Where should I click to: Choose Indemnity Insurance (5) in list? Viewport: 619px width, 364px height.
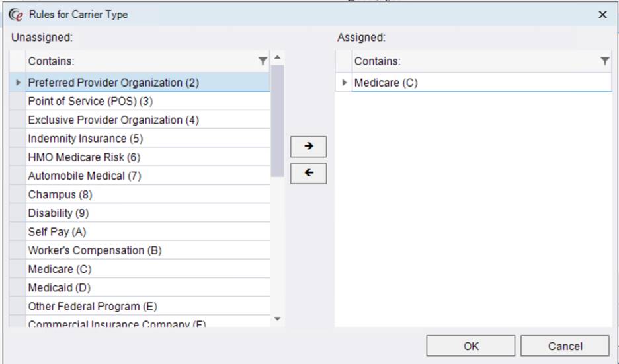click(x=85, y=139)
